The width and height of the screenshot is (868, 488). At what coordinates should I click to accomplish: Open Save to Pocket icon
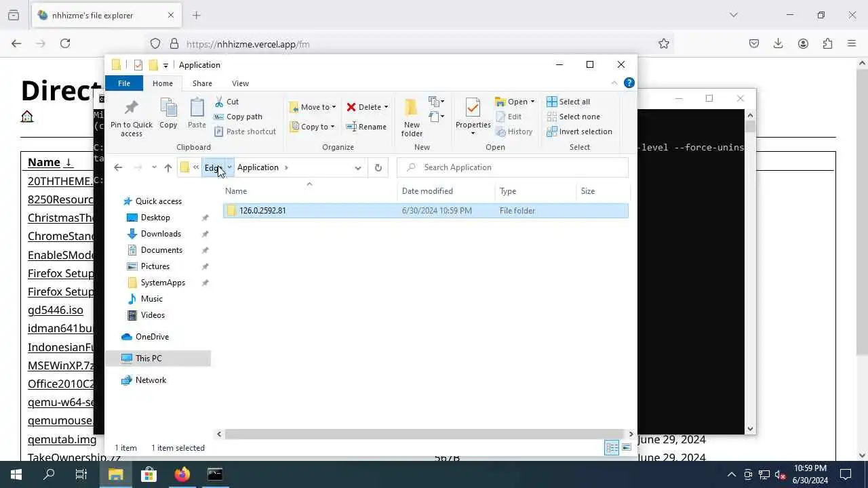[754, 43]
